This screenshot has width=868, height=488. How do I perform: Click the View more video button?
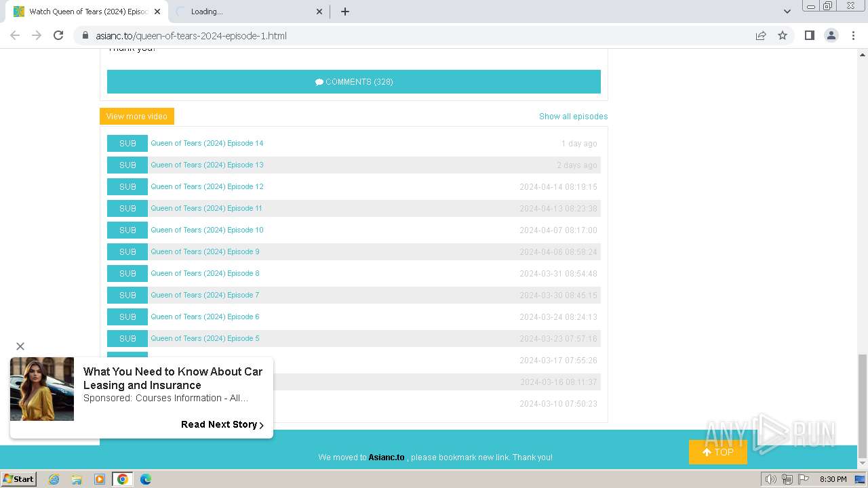pyautogui.click(x=137, y=116)
